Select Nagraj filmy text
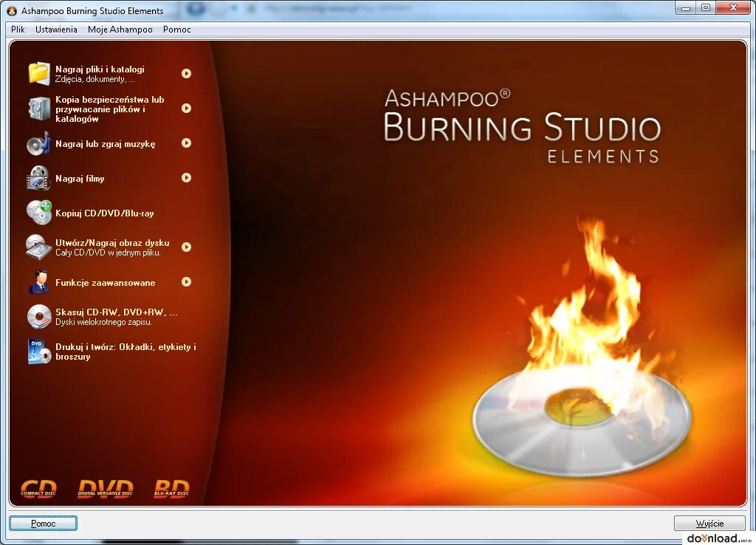The width and height of the screenshot is (756, 545). tap(80, 179)
